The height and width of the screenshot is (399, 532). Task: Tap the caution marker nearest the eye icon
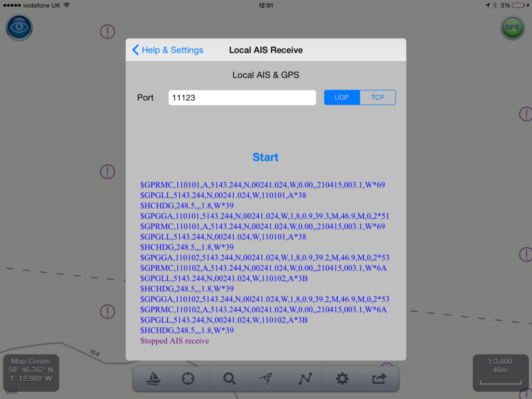tap(108, 32)
